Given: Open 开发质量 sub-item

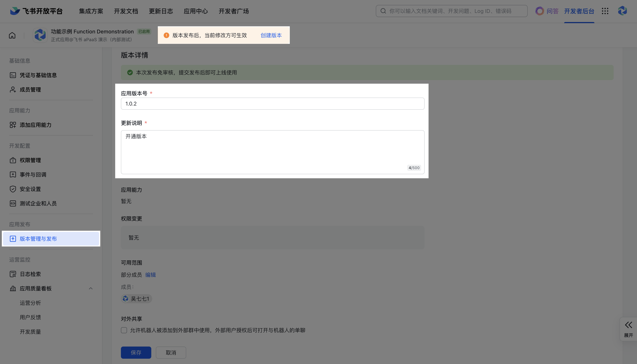Looking at the screenshot, I should [30, 332].
